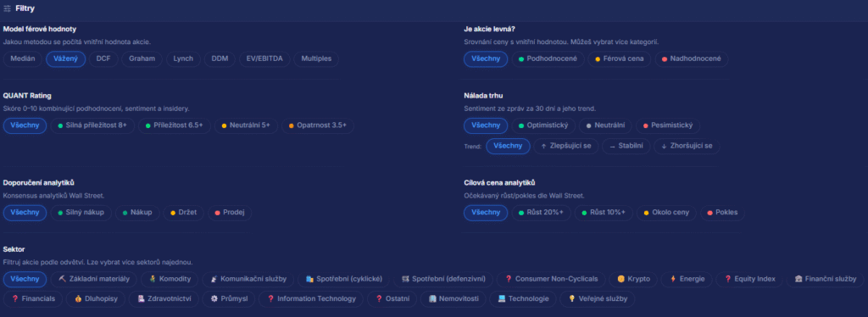Select Všechny in the Trend row
Image resolution: width=868 pixels, height=317 pixels.
point(508,146)
